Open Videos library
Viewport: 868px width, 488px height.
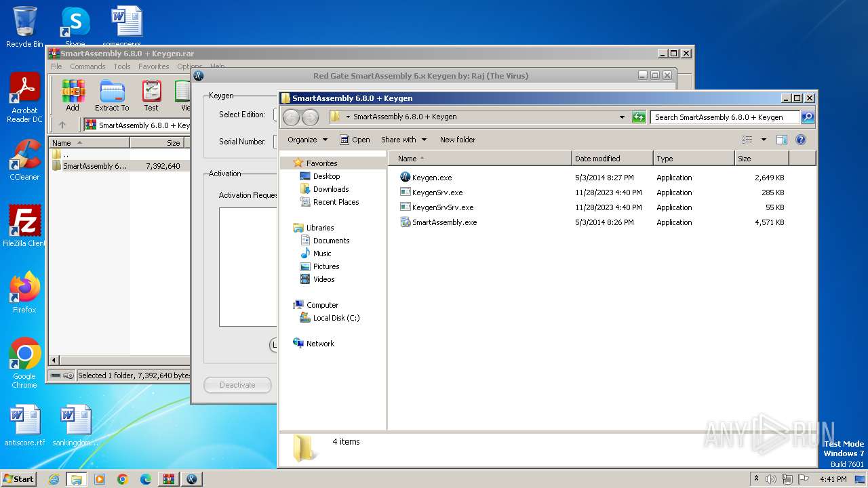323,279
